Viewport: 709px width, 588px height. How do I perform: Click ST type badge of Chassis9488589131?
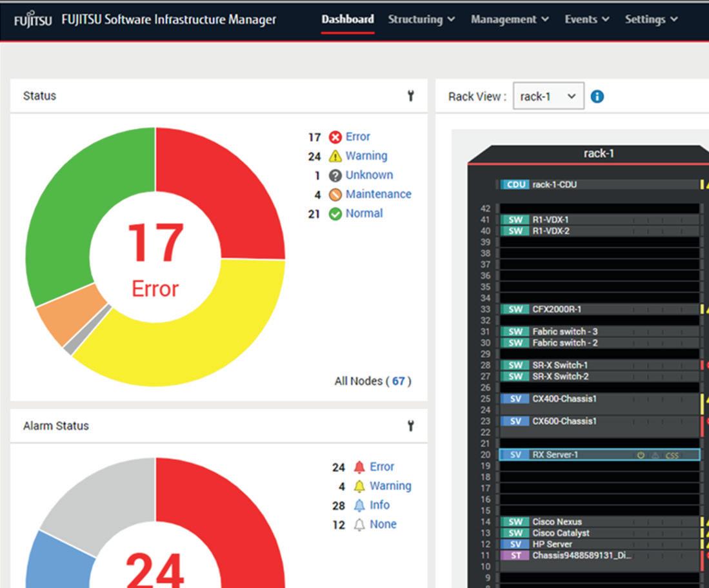tap(515, 556)
